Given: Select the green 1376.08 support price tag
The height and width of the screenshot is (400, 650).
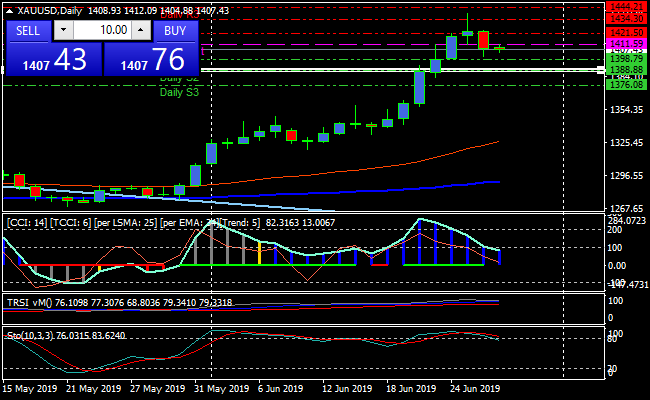Looking at the screenshot, I should coord(625,85).
